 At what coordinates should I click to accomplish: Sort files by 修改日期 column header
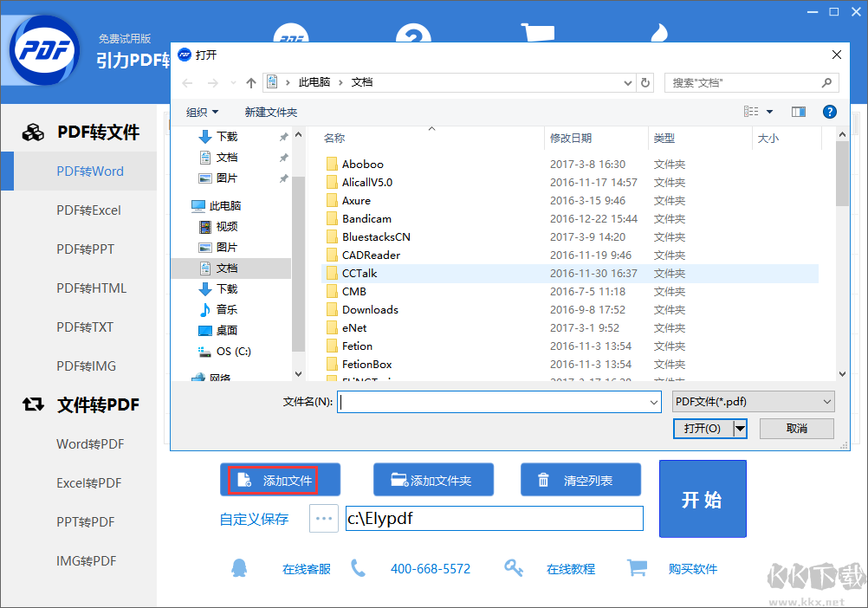click(x=573, y=137)
